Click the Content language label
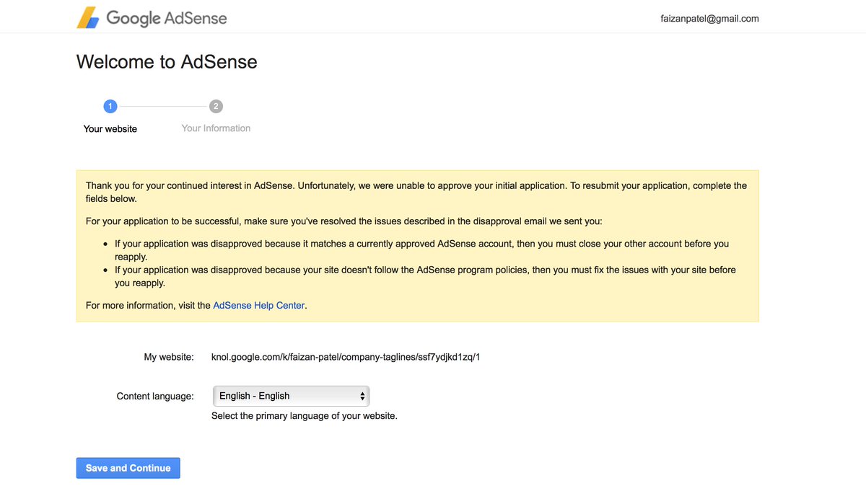Screen dimensions: 866x504 coord(155,396)
